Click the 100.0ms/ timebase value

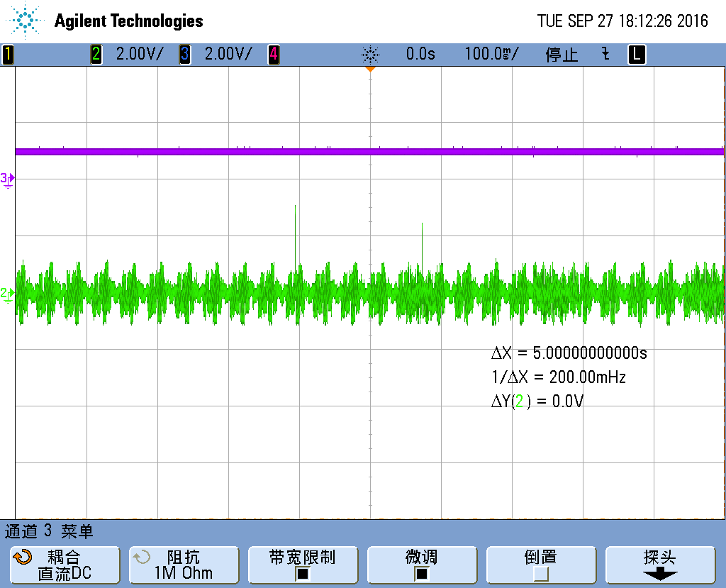[x=492, y=54]
